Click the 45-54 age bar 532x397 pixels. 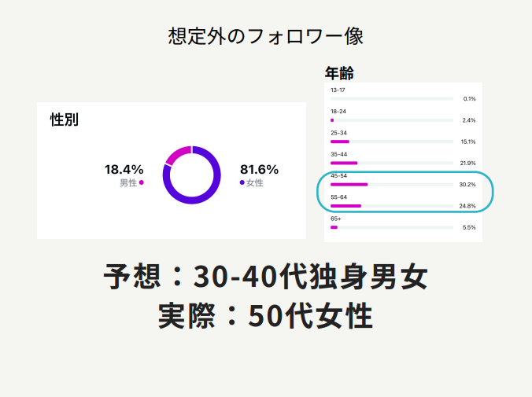349,184
